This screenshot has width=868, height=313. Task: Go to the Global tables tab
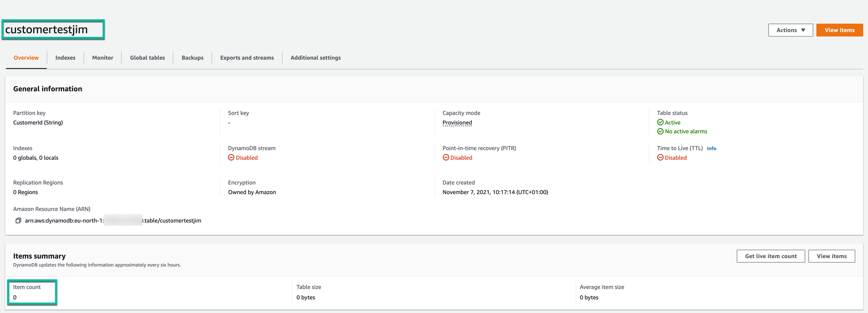pyautogui.click(x=147, y=58)
